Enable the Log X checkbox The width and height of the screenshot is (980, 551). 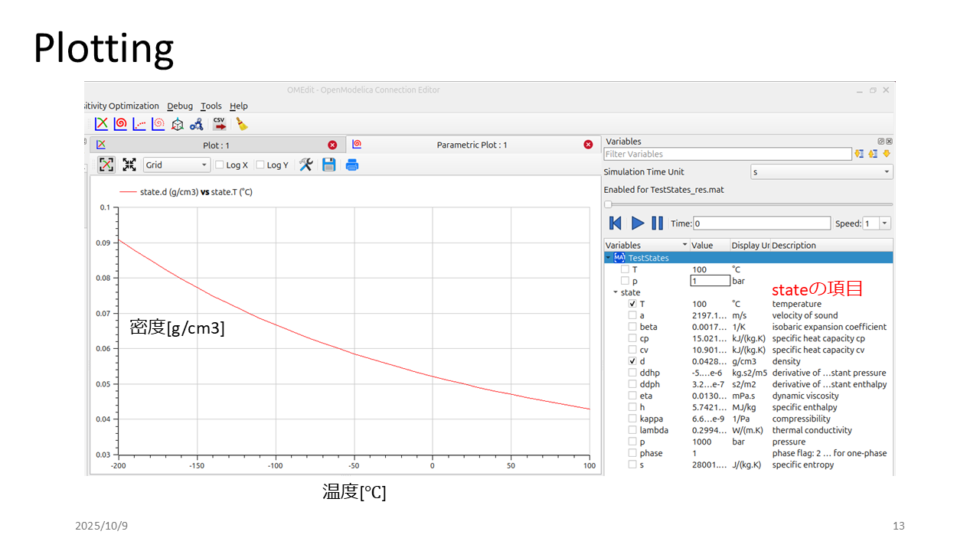[220, 165]
